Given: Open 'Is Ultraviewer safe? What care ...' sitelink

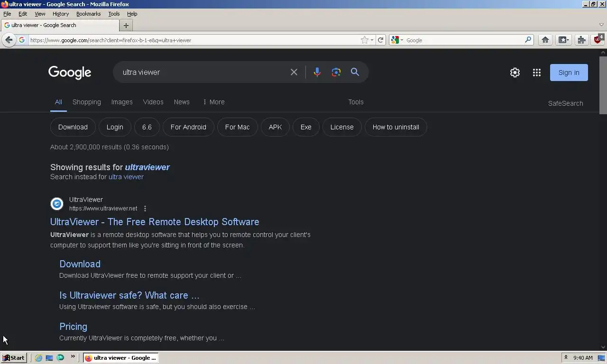Looking at the screenshot, I should click(x=129, y=295).
